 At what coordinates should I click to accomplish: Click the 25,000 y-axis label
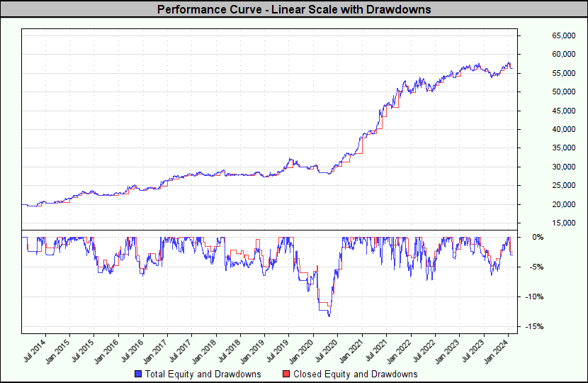point(564,185)
